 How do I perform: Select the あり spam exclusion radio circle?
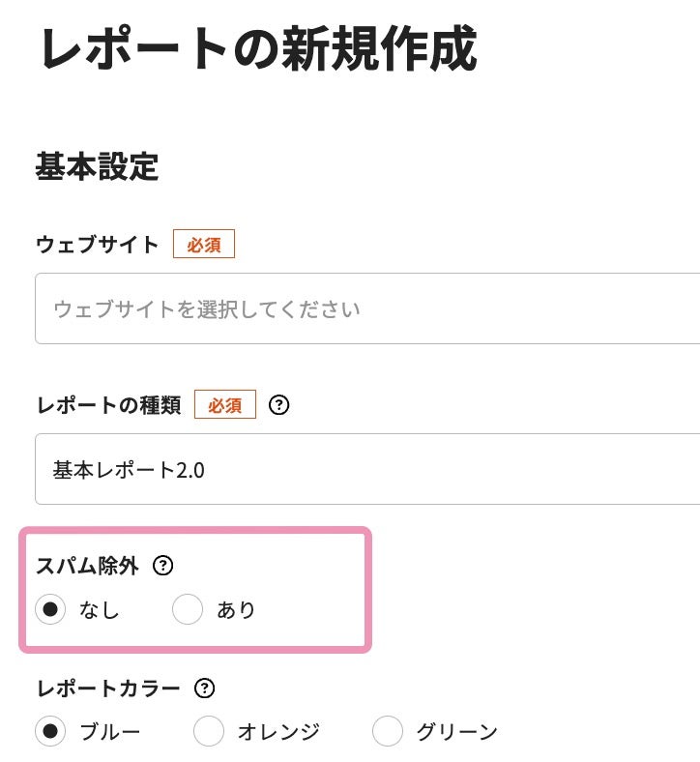pyautogui.click(x=188, y=609)
